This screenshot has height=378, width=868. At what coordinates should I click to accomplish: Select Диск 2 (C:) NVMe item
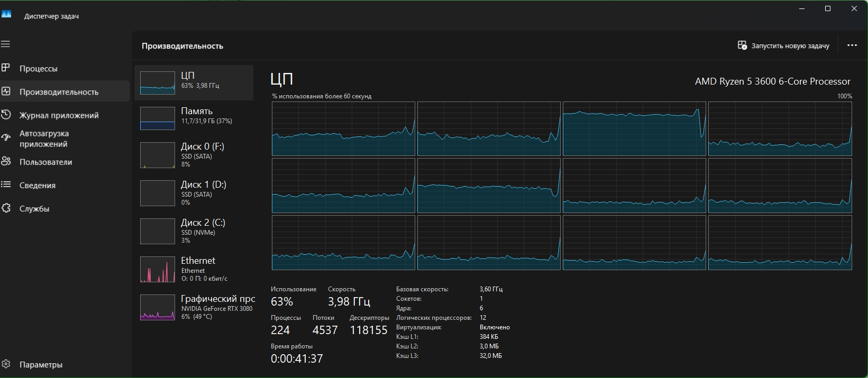(x=194, y=231)
